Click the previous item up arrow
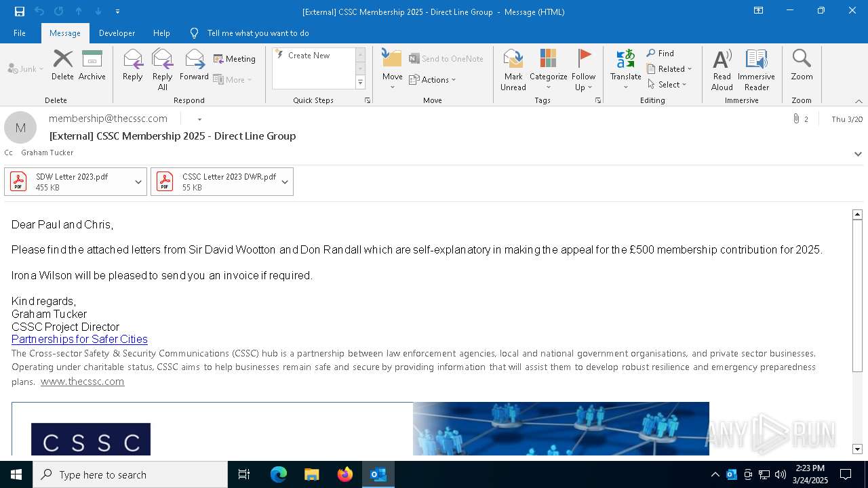This screenshot has width=868, height=488. click(x=79, y=11)
